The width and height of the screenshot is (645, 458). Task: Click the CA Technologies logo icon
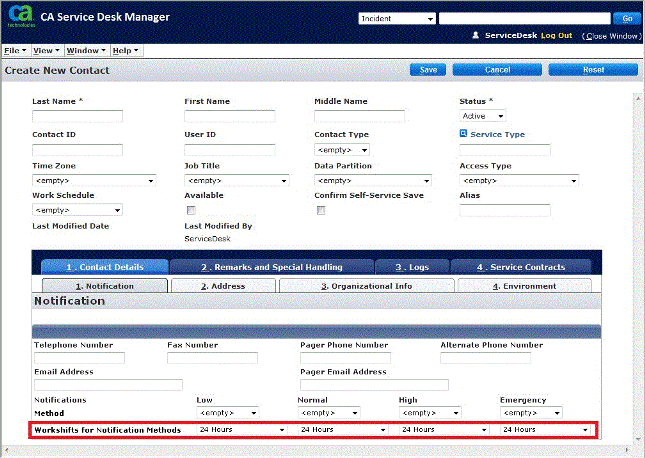click(x=19, y=19)
